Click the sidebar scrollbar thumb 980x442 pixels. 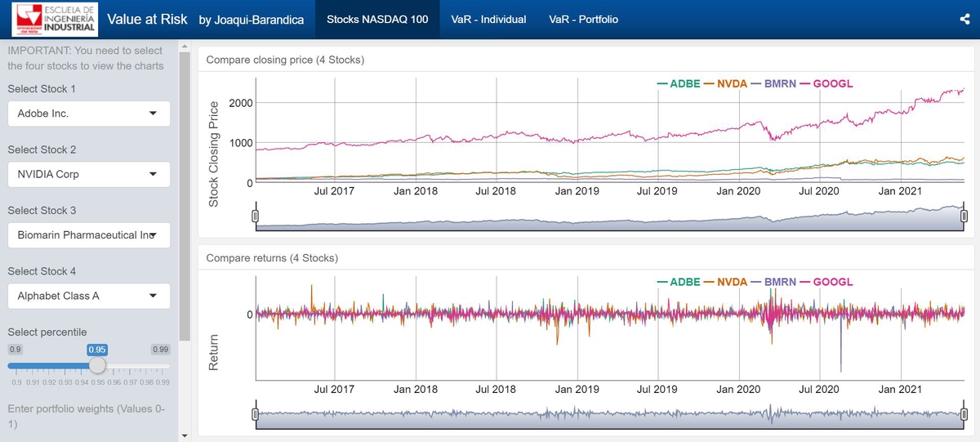click(185, 197)
